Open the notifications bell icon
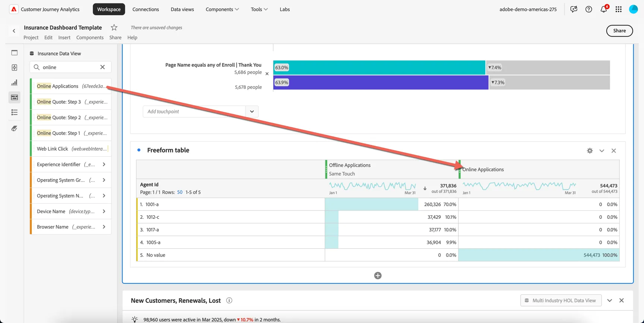The width and height of the screenshot is (644, 323). point(604,9)
